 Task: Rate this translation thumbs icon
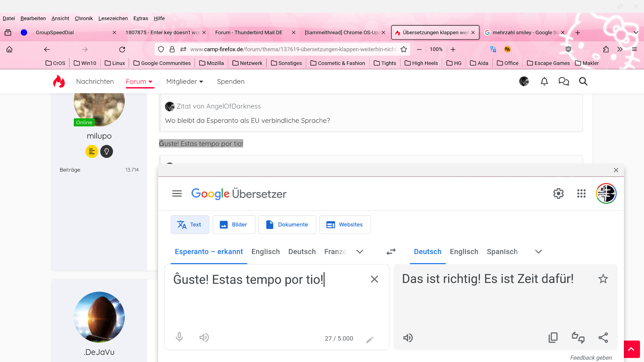pos(578,338)
